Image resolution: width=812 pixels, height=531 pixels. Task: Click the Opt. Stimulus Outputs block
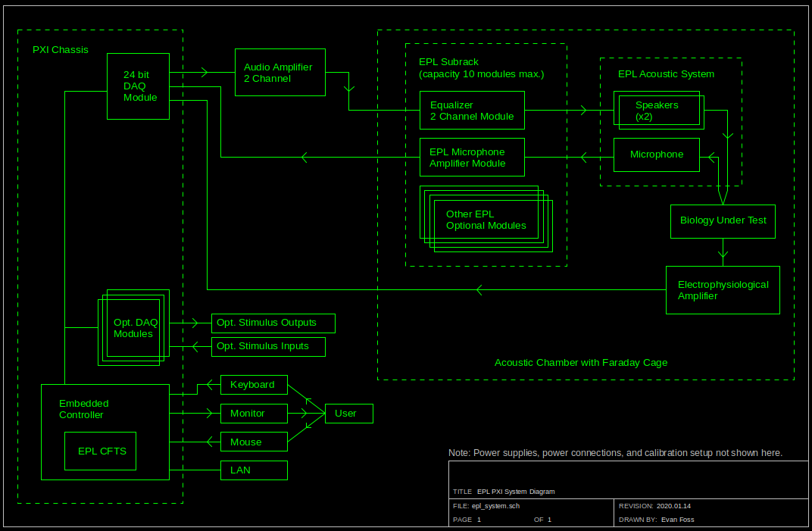(x=273, y=323)
